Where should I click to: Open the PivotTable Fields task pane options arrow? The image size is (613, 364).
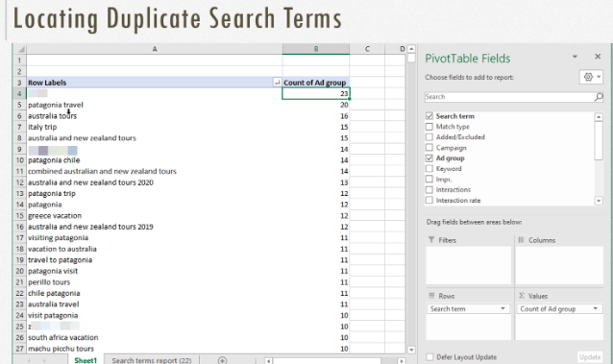click(575, 57)
